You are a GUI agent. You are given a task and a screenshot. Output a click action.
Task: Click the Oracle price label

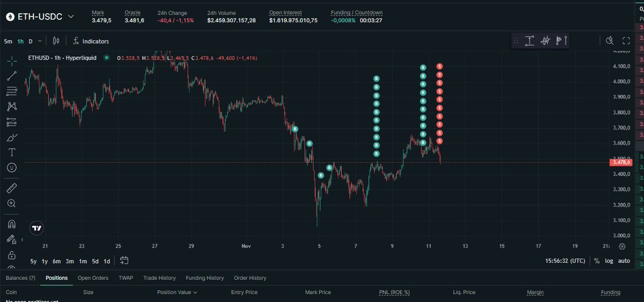point(133,12)
